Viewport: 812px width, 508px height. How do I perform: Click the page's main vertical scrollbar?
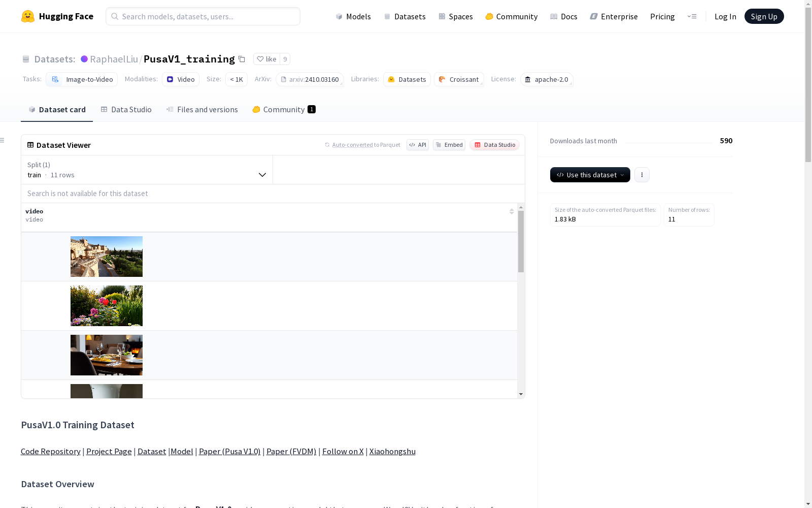point(808,84)
